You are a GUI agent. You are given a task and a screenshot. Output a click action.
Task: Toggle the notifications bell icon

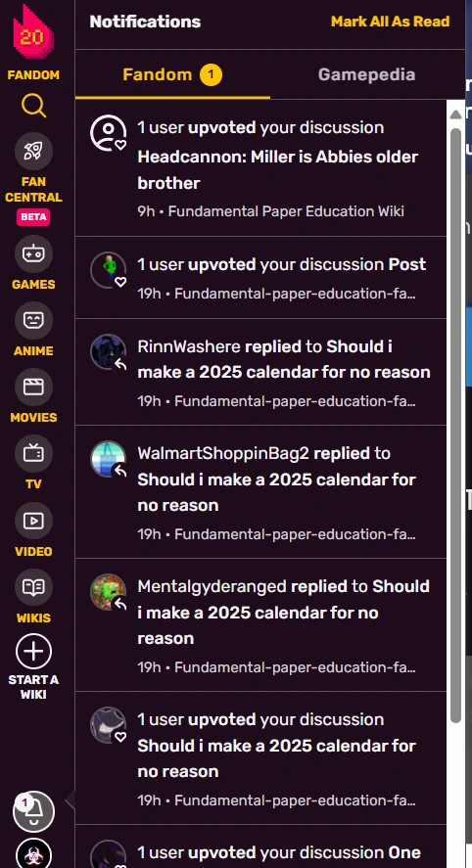[34, 811]
